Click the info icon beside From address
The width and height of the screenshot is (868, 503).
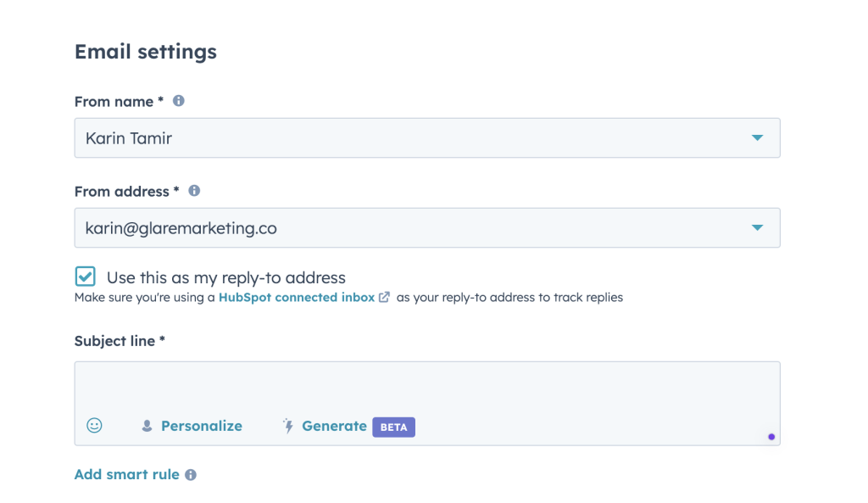(x=194, y=191)
